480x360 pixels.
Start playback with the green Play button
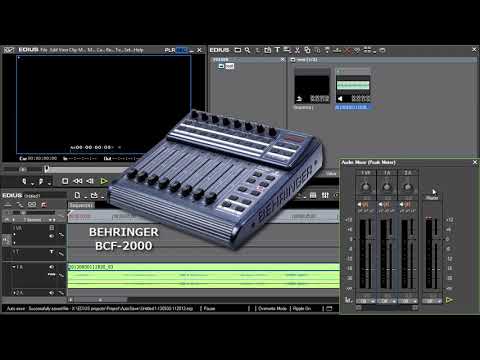pos(104,181)
